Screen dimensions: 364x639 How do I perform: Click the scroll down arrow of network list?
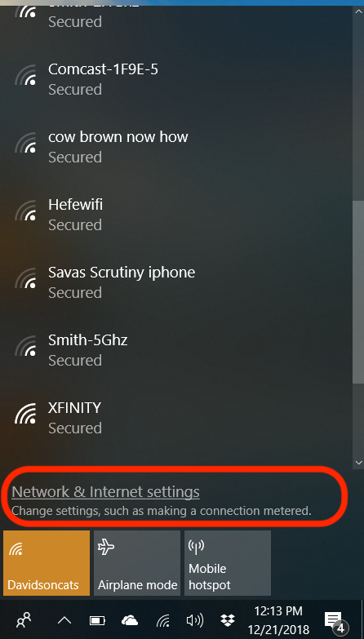(359, 463)
